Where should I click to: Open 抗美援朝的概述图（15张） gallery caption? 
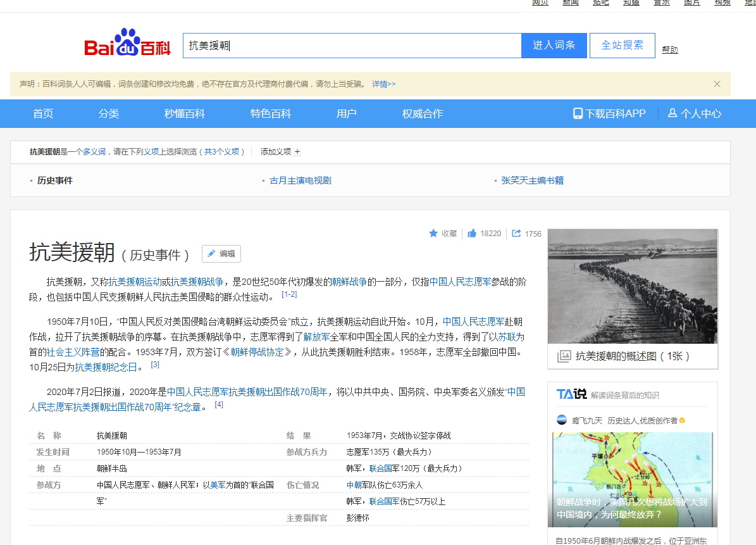633,356
